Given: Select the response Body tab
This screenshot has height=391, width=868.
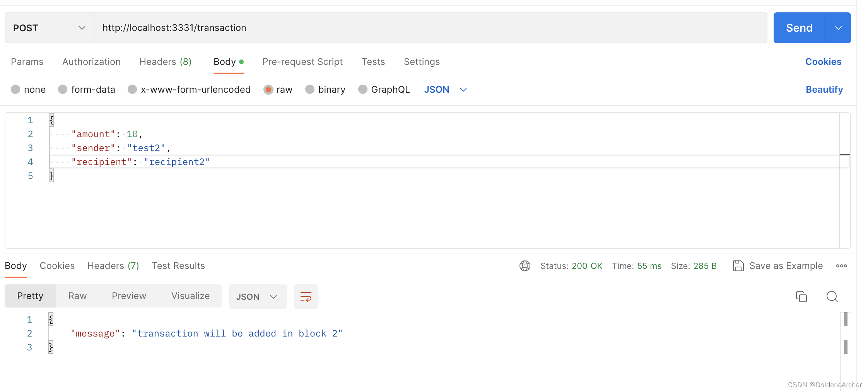Looking at the screenshot, I should [16, 266].
